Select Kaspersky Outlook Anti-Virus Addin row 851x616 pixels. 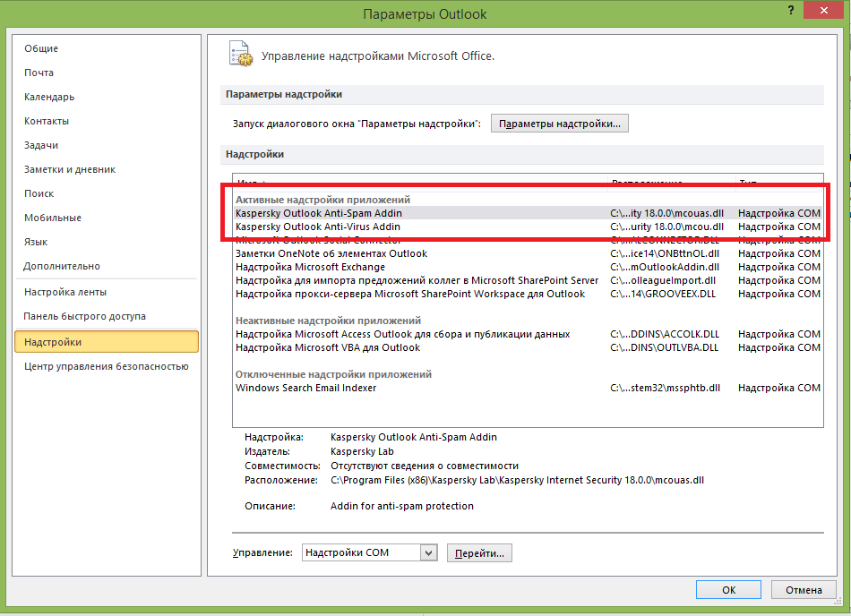[528, 227]
